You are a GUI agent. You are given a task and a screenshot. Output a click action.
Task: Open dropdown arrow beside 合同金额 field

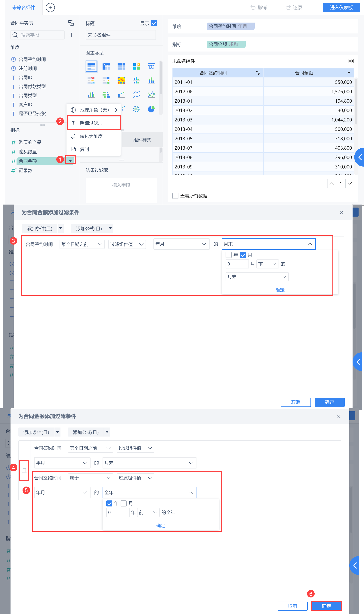pos(70,161)
